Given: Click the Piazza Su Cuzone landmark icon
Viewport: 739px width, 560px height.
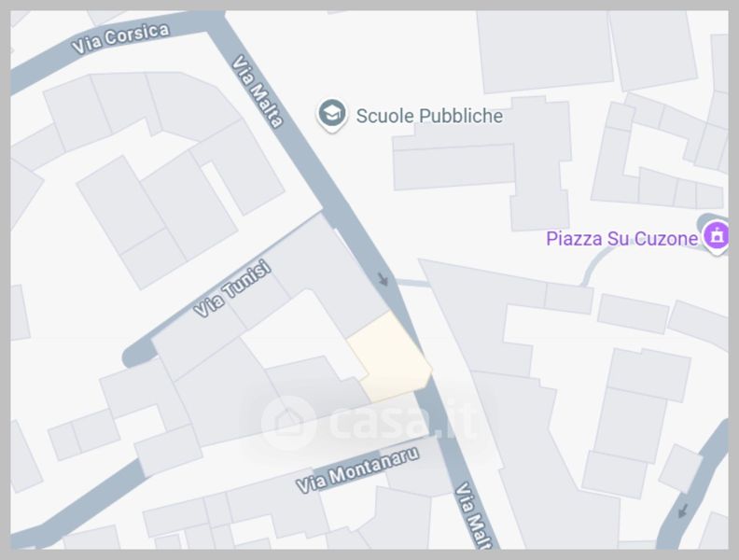Looking at the screenshot, I should 716,237.
